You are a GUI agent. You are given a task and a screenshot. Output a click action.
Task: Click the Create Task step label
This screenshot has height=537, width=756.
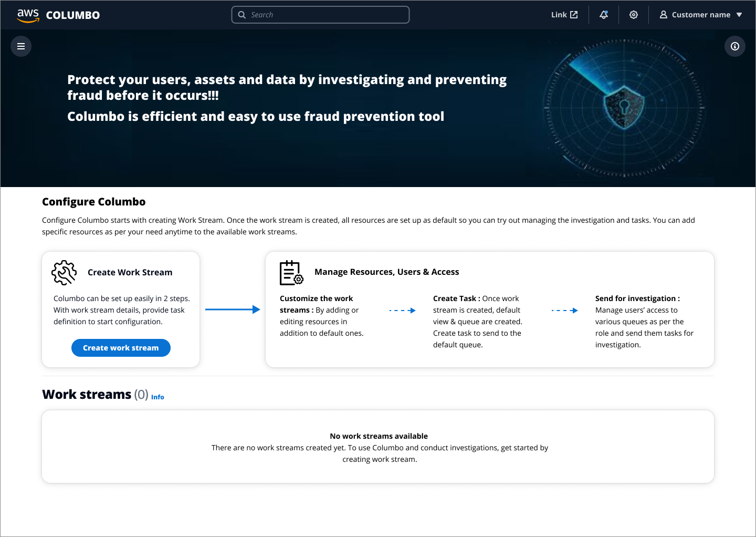point(457,298)
